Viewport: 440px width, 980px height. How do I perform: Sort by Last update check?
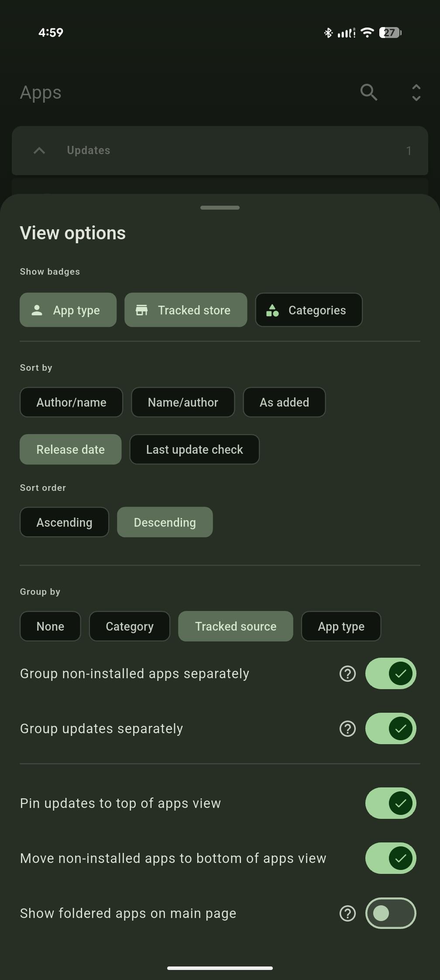pyautogui.click(x=195, y=449)
